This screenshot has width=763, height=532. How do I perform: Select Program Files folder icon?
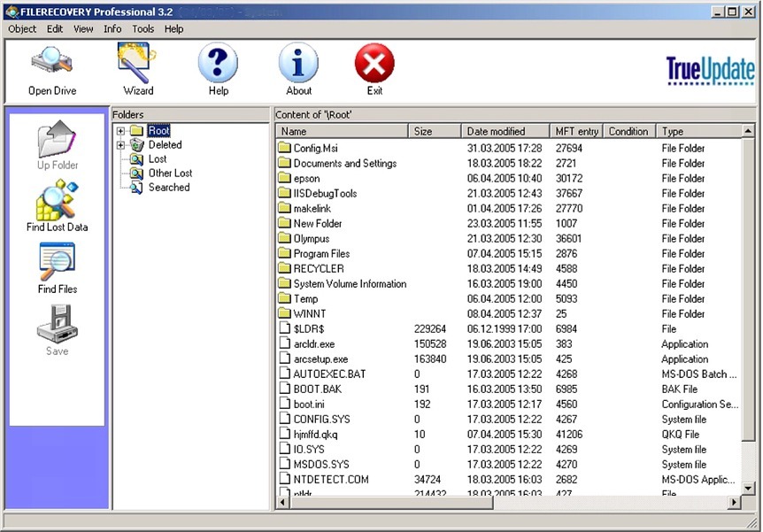(x=284, y=253)
